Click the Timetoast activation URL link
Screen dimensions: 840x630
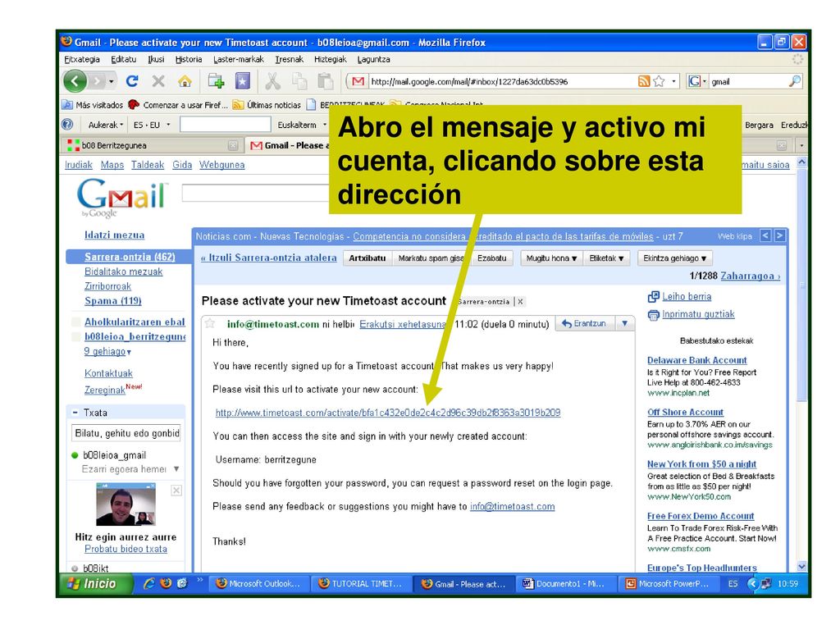(388, 413)
